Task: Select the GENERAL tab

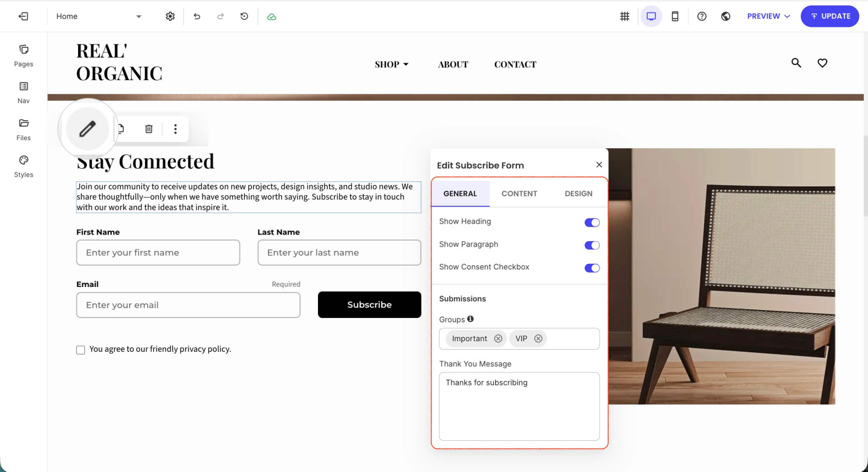Action: (x=460, y=194)
